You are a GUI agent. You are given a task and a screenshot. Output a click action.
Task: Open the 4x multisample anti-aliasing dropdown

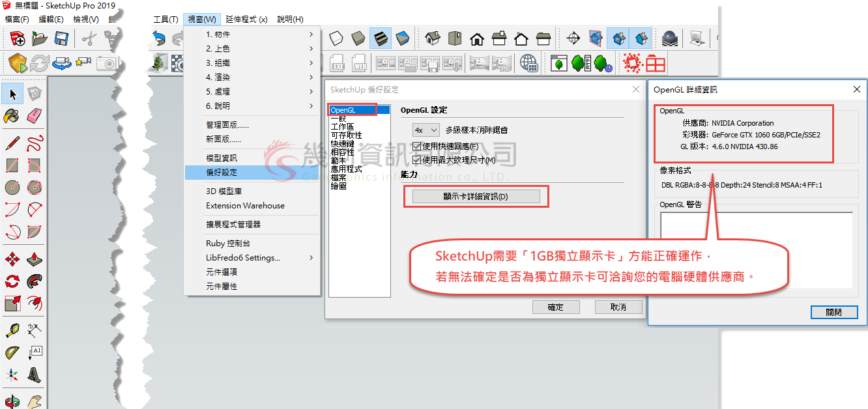(x=426, y=130)
